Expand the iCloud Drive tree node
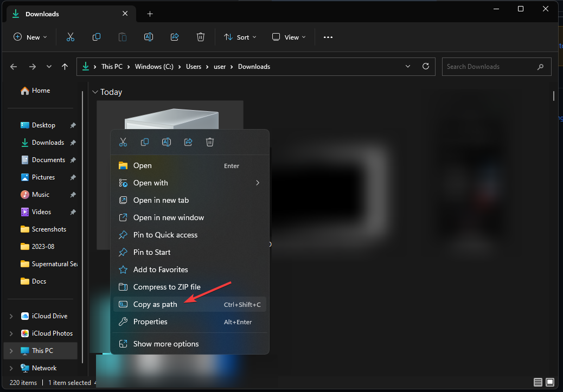Viewport: 563px width, 392px height. click(x=11, y=316)
